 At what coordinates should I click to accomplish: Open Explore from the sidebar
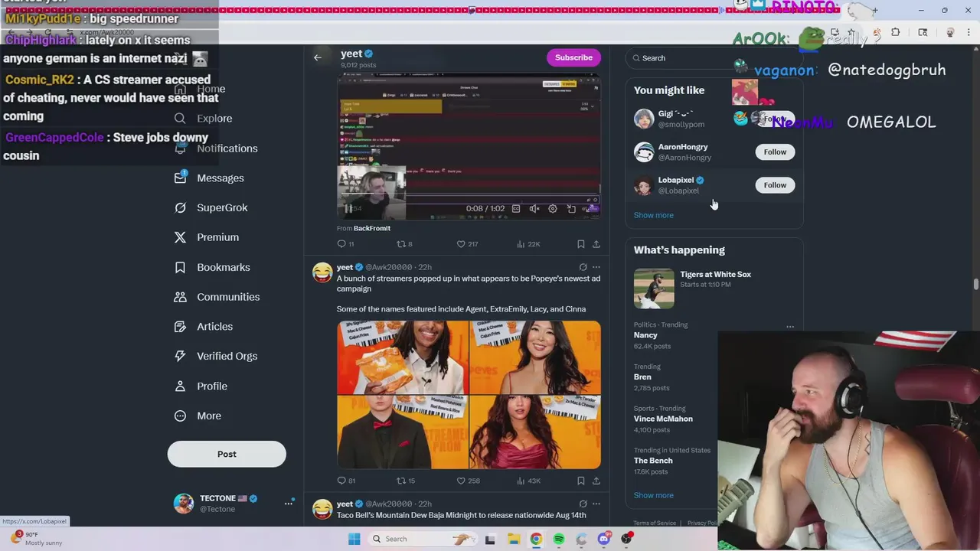pos(204,119)
